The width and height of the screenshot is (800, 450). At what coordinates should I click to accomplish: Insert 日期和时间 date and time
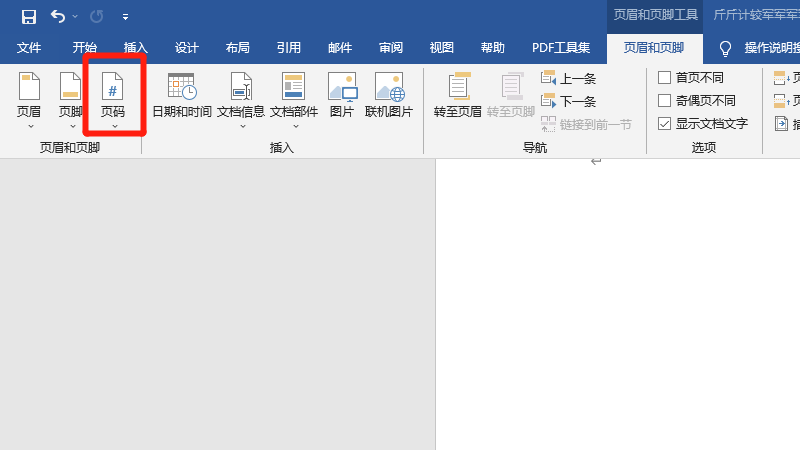[x=181, y=97]
